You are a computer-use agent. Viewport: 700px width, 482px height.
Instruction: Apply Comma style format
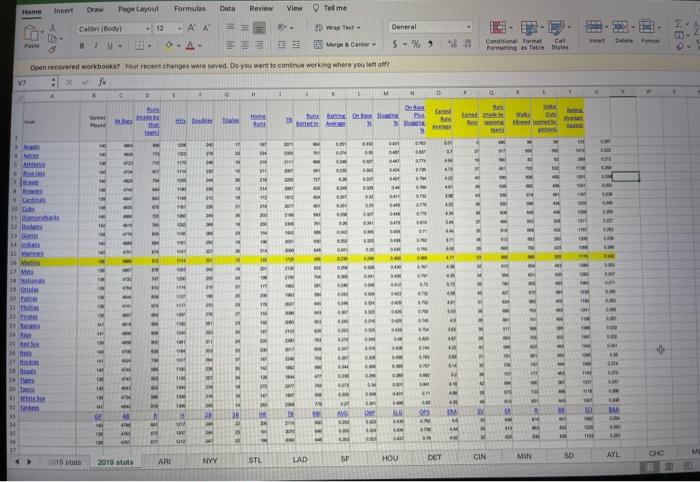pyautogui.click(x=430, y=44)
